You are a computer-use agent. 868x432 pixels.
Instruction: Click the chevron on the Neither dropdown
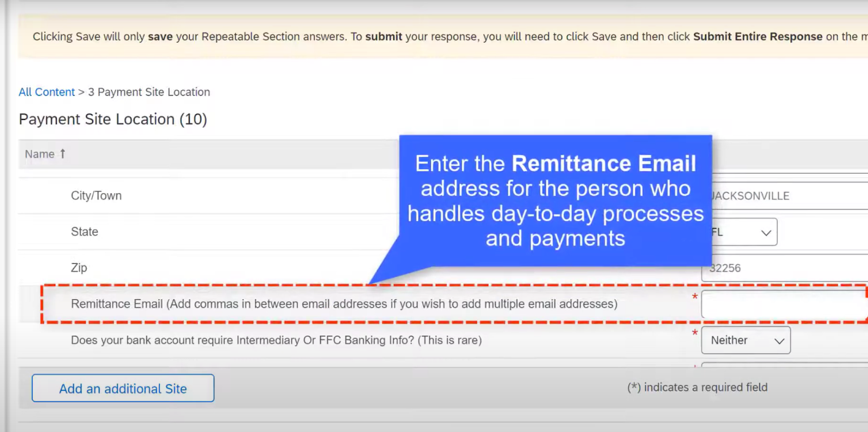(779, 341)
